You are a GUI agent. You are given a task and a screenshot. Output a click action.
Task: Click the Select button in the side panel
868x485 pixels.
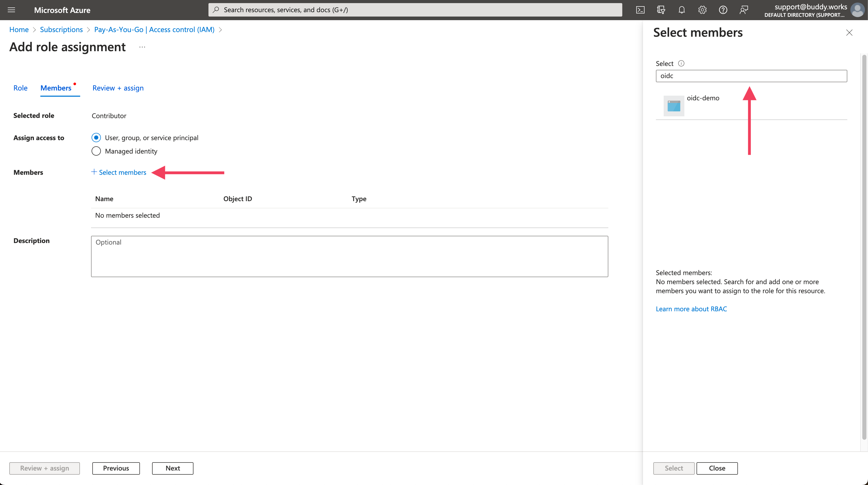[x=674, y=468]
